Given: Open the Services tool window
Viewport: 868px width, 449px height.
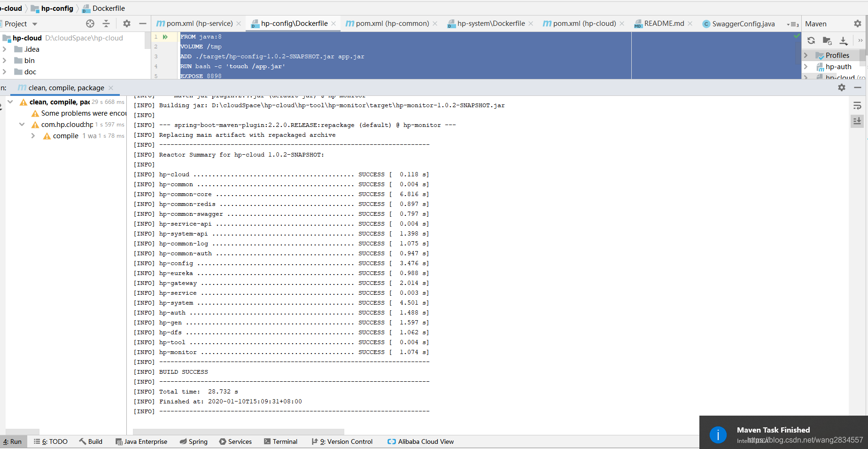Looking at the screenshot, I should click(x=235, y=441).
